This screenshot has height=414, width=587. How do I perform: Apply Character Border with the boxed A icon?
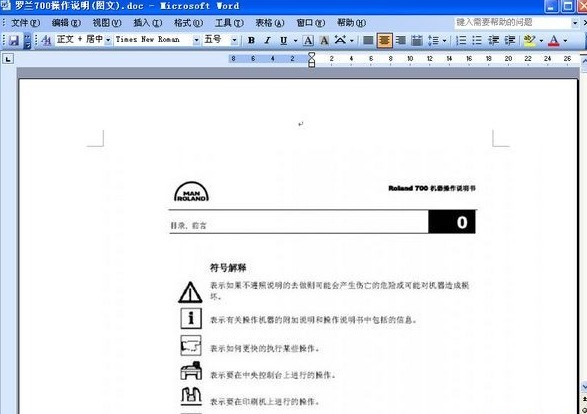click(x=308, y=40)
